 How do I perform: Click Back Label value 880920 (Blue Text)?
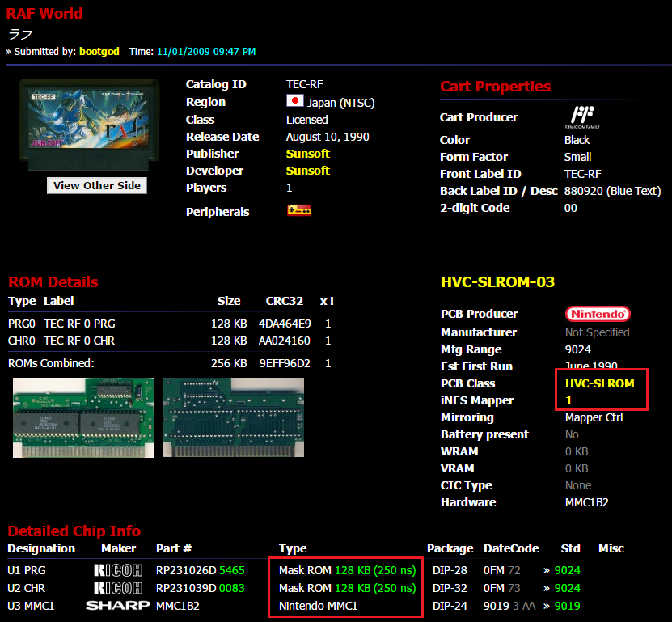coord(612,191)
